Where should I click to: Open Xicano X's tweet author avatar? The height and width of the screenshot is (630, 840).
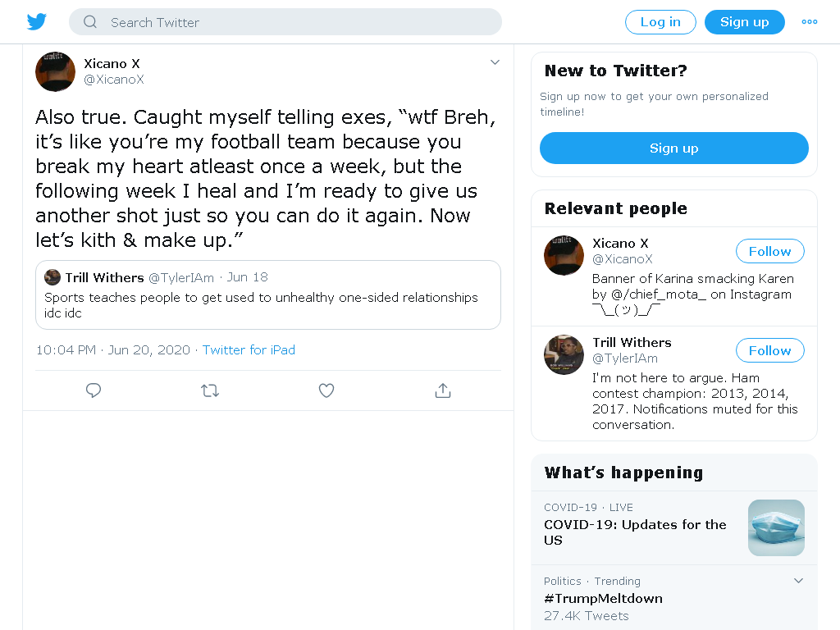point(55,72)
